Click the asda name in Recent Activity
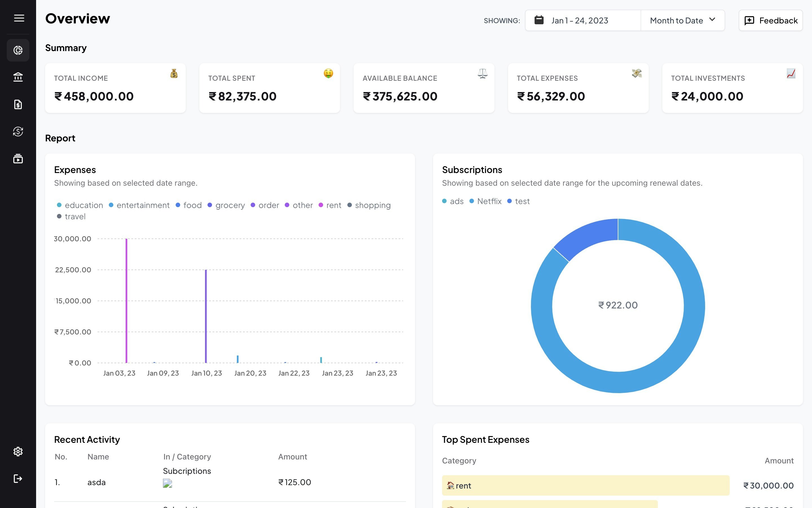Screen dimensions: 812x508 point(97,482)
